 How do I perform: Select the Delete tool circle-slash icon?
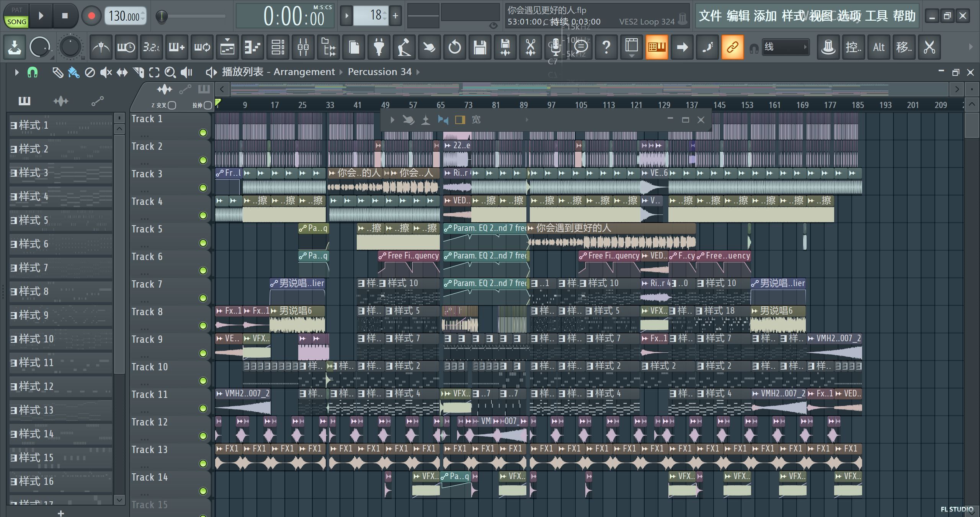coord(90,72)
